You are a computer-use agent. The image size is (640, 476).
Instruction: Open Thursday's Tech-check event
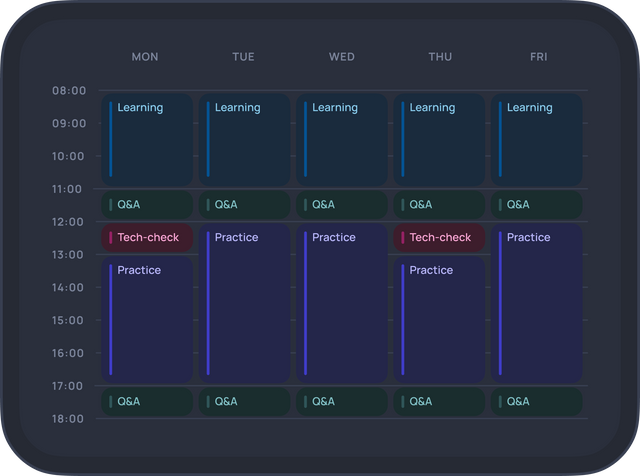click(438, 238)
